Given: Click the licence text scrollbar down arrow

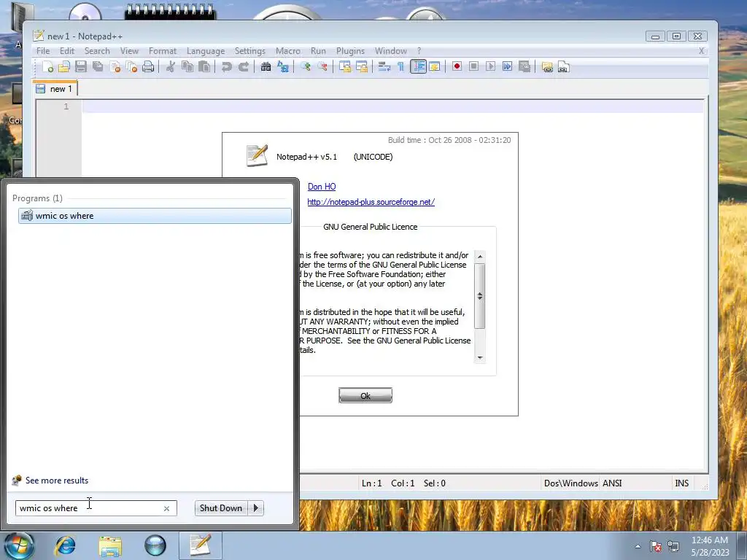Looking at the screenshot, I should [x=480, y=357].
